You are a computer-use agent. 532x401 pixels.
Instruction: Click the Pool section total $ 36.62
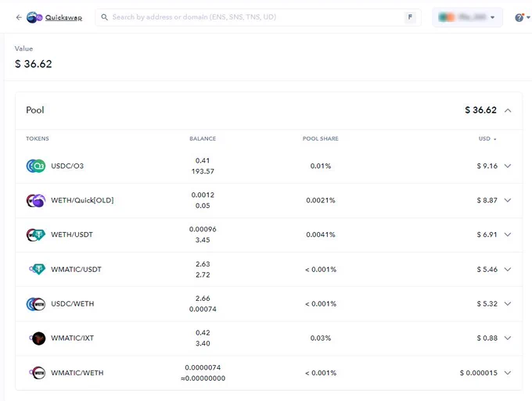tap(480, 110)
